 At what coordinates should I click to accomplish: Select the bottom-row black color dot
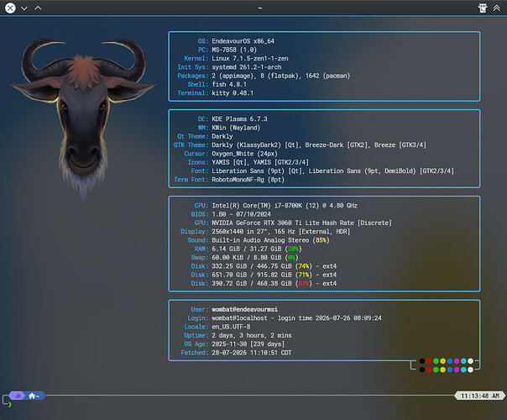422,370
